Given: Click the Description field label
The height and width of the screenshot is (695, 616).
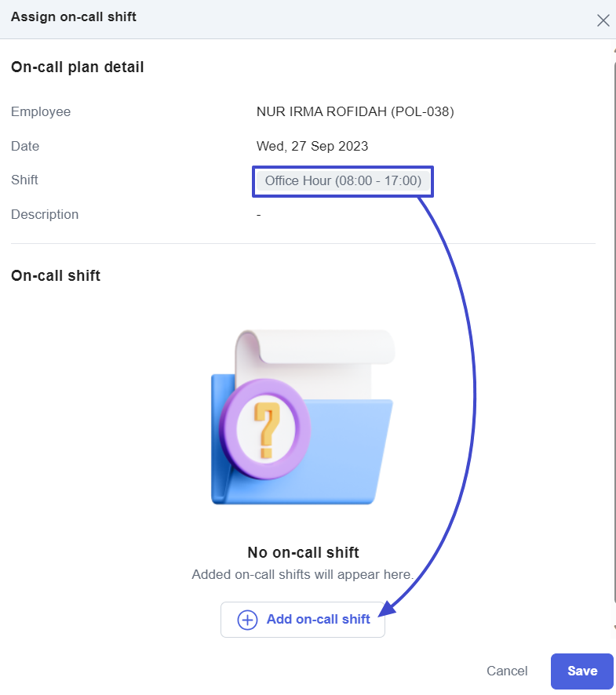Looking at the screenshot, I should [x=45, y=214].
